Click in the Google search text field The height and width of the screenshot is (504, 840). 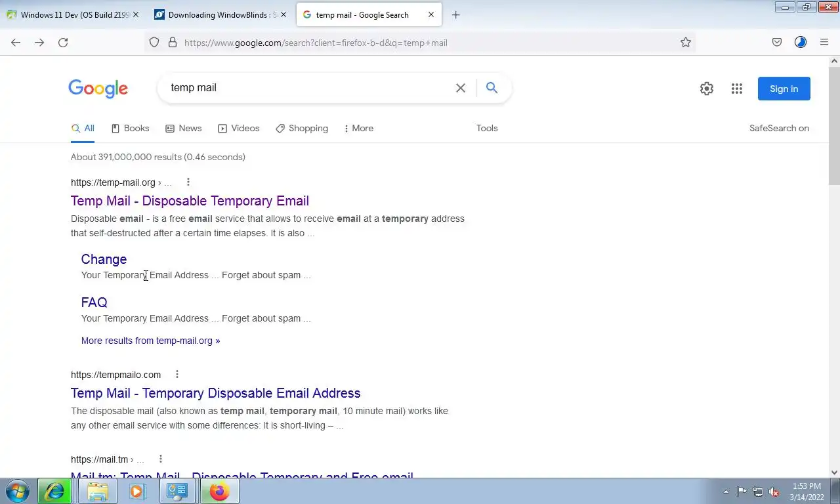coord(308,88)
